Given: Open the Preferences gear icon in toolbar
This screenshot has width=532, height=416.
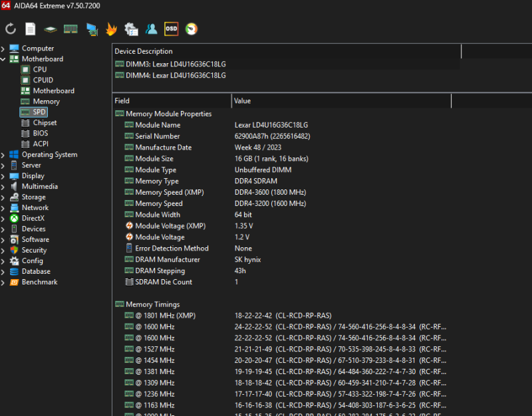Looking at the screenshot, I should 131,29.
